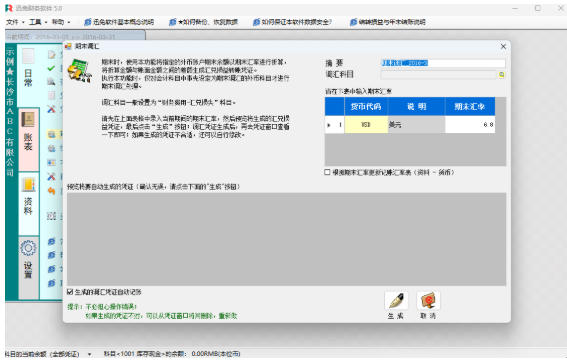Screen dimensions: 567x363
Task: Enable 根据期末汇率更新记账汇率表 checkbox
Action: (327, 172)
